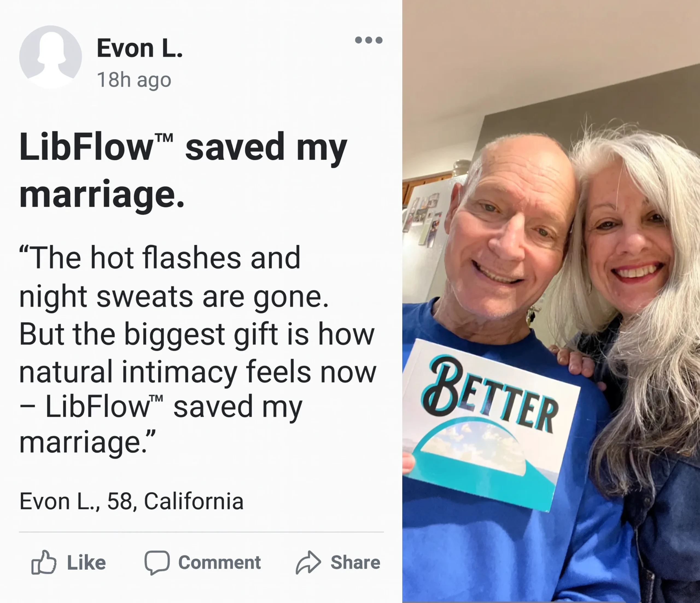Click the woman's face in the photo
This screenshot has height=603, width=700.
click(x=628, y=250)
